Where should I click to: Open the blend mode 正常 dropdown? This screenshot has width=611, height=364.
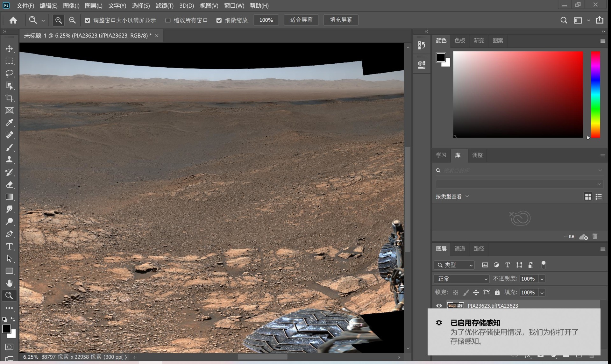tap(461, 279)
